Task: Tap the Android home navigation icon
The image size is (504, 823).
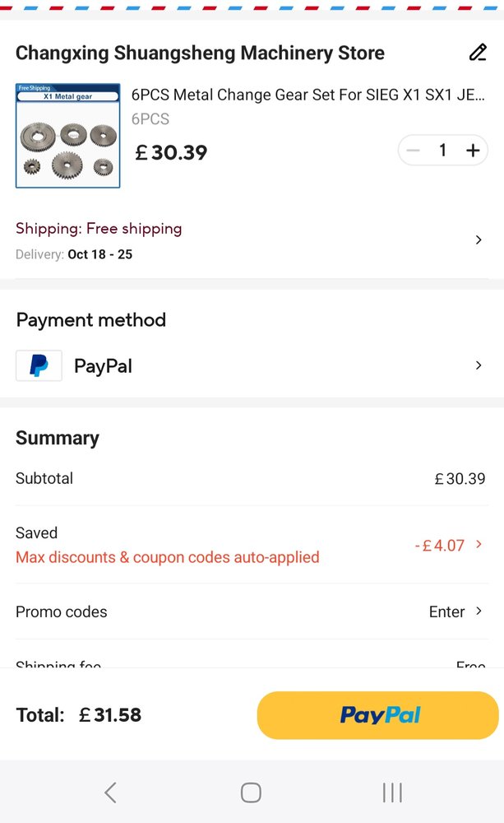Action: 251,793
